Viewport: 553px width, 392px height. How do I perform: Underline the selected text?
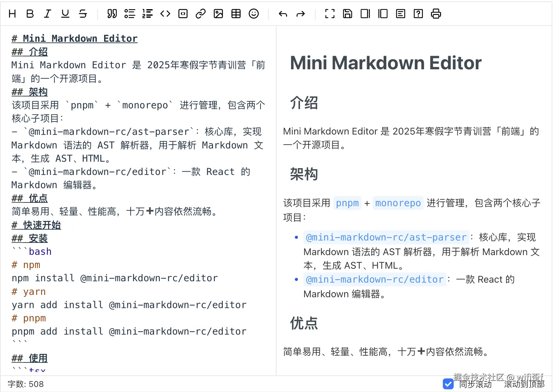tap(65, 14)
